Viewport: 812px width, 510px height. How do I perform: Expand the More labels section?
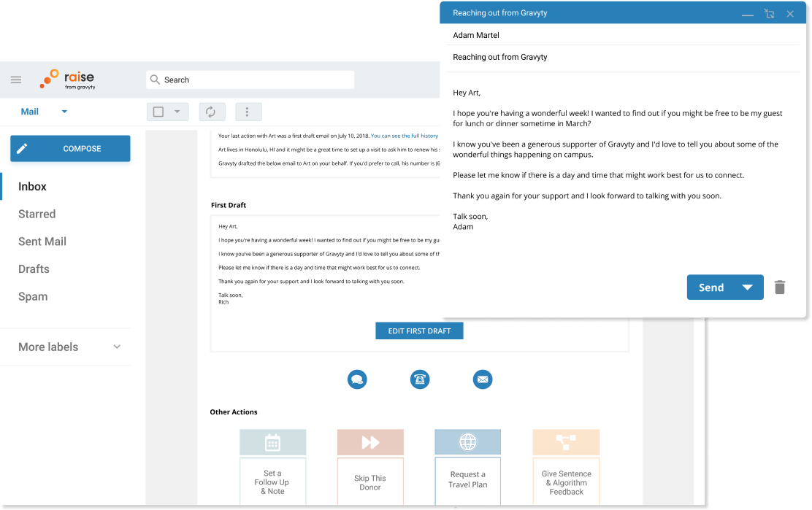117,347
